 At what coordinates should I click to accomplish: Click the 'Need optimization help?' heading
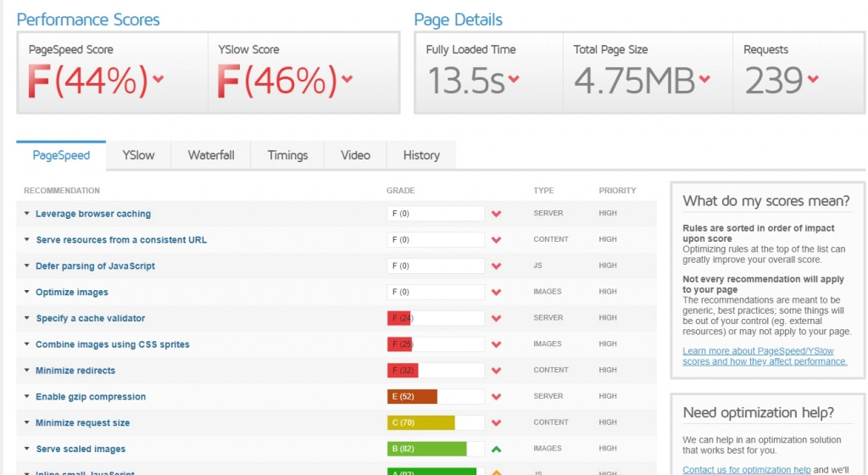pos(759,412)
